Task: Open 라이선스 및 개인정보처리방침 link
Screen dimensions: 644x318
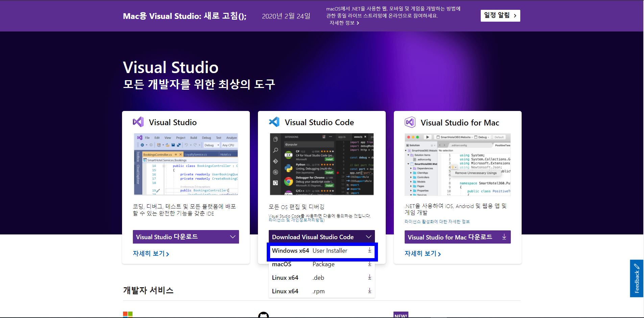Action: coord(296,220)
